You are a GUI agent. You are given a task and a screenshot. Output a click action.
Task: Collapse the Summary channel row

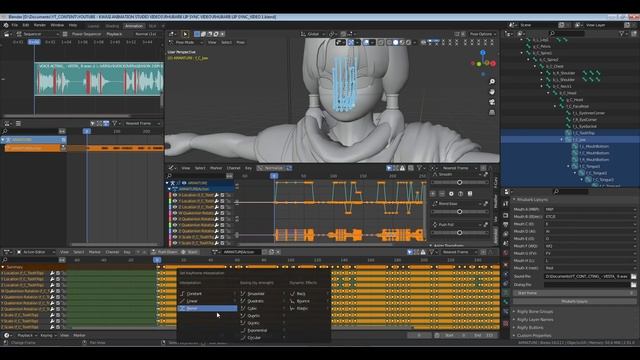click(x=4, y=267)
